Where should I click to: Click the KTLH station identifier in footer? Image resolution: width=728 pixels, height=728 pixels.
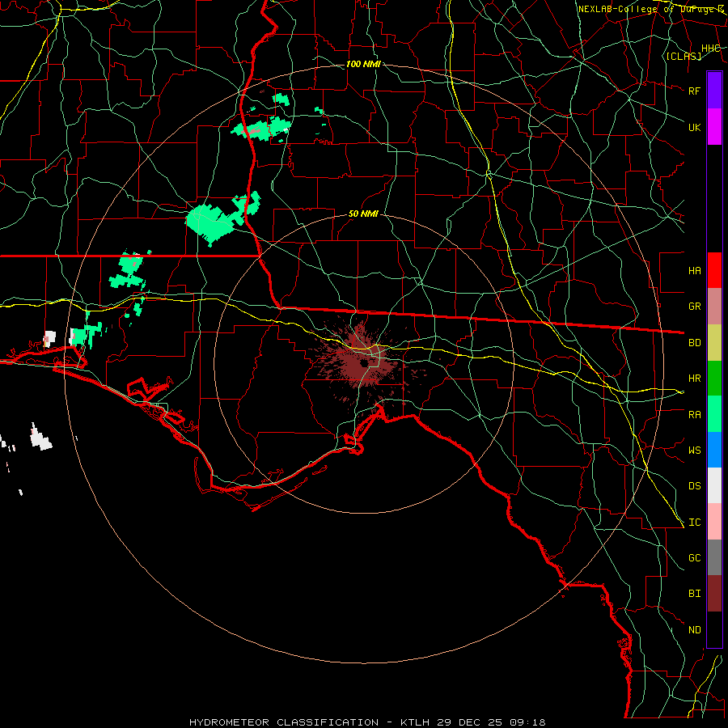pyautogui.click(x=416, y=722)
